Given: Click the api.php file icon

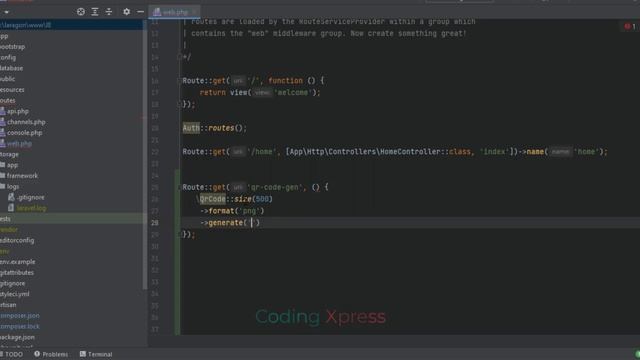Looking at the screenshot, I should [3, 111].
